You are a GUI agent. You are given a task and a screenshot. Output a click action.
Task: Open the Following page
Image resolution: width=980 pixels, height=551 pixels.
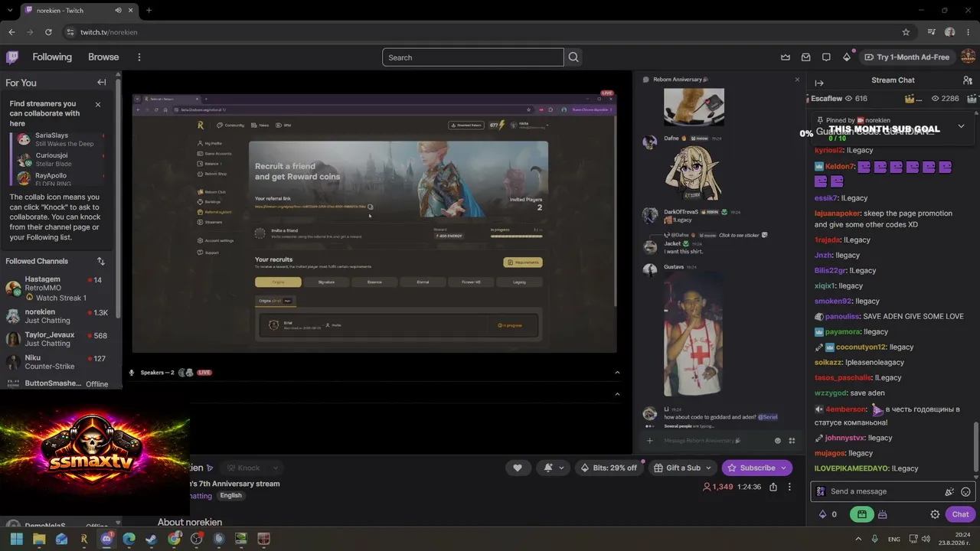pyautogui.click(x=52, y=57)
